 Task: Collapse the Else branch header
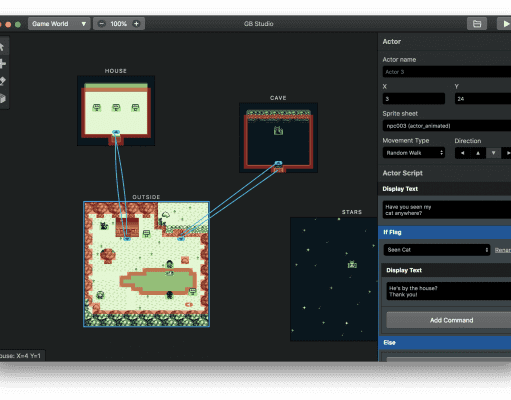click(x=445, y=343)
